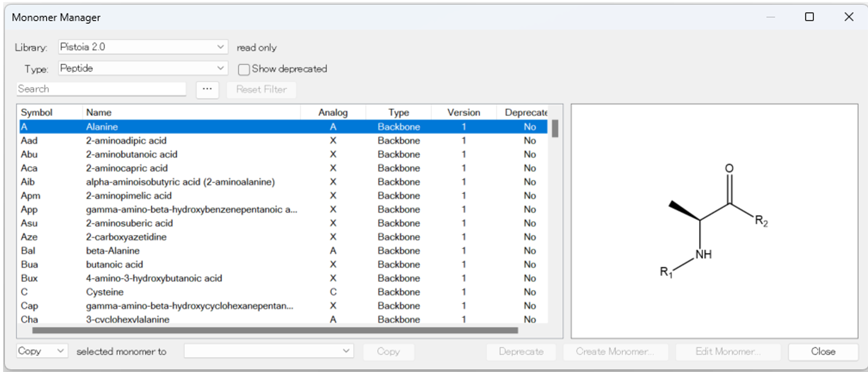Open the target library dropdown for copying
868x372 pixels.
(268, 351)
